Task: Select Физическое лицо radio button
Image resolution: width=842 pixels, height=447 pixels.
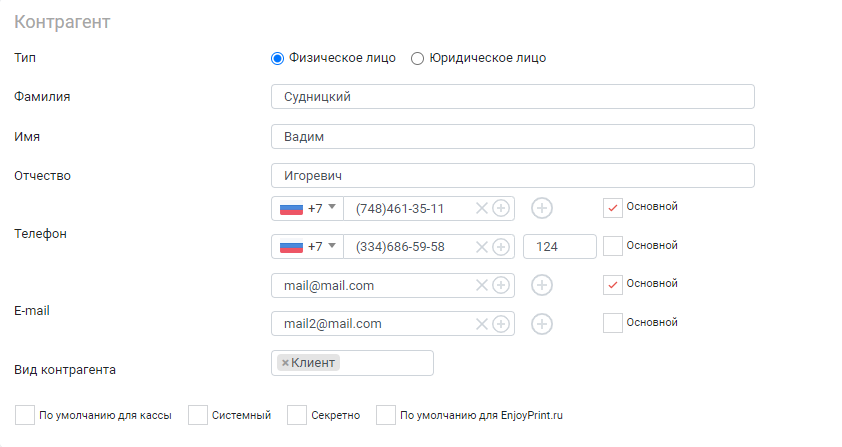Action: coord(277,59)
